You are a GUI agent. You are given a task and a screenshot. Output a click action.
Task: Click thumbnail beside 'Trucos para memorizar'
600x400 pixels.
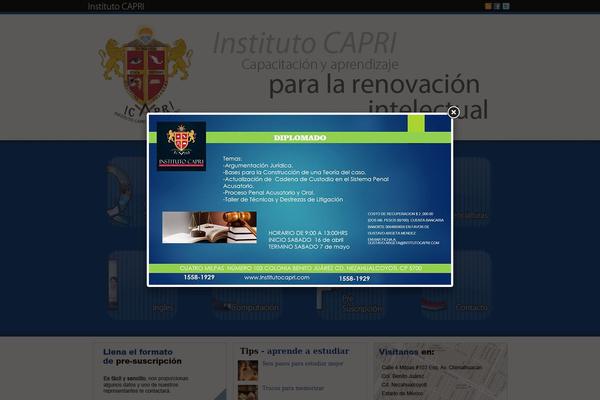point(248,393)
